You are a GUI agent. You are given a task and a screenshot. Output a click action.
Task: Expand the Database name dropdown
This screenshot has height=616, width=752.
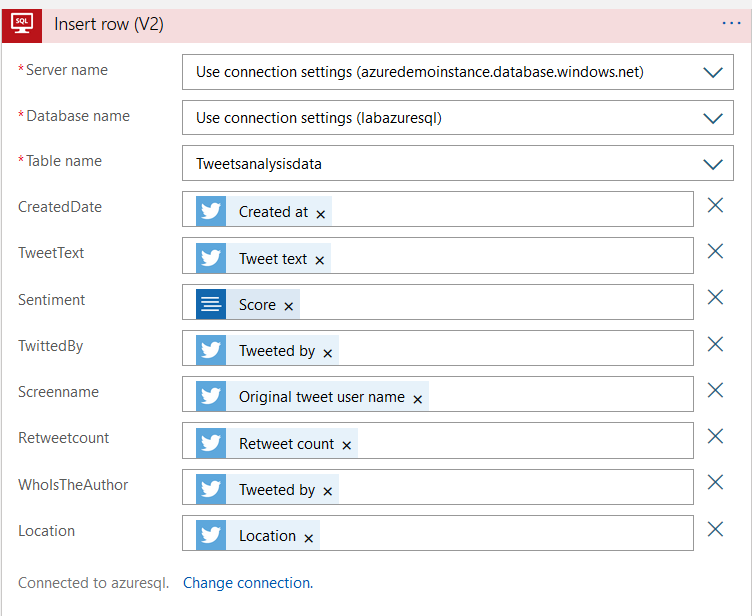coord(712,118)
